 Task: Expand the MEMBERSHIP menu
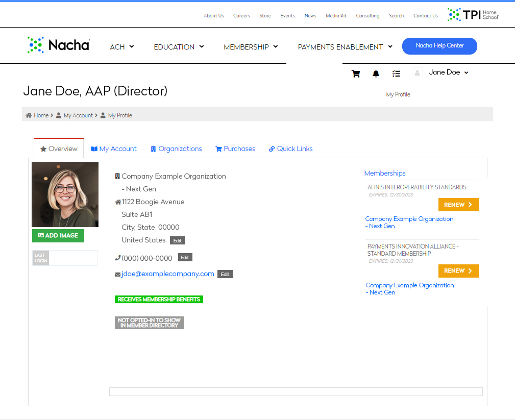(x=251, y=47)
